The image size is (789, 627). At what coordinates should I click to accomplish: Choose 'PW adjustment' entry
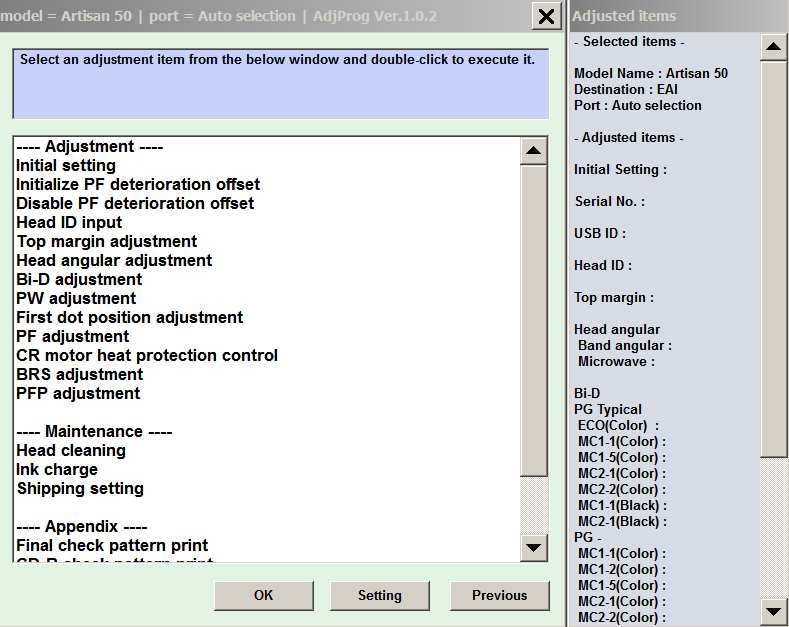[x=76, y=298]
